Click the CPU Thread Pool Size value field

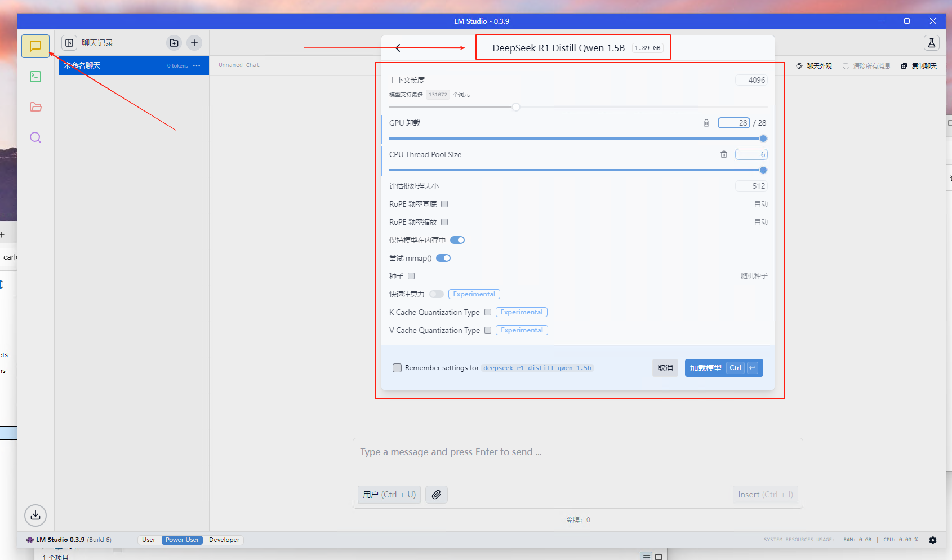point(751,154)
